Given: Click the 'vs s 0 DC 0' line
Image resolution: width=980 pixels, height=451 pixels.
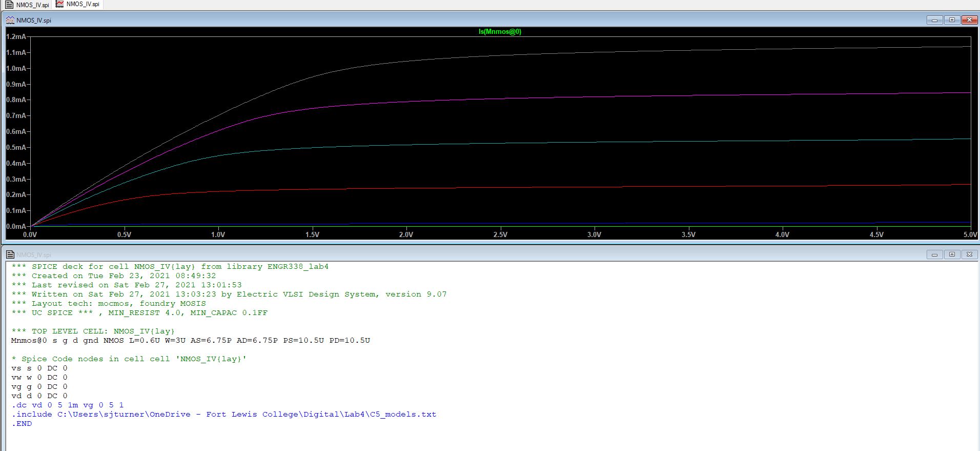Looking at the screenshot, I should pyautogui.click(x=39, y=368).
